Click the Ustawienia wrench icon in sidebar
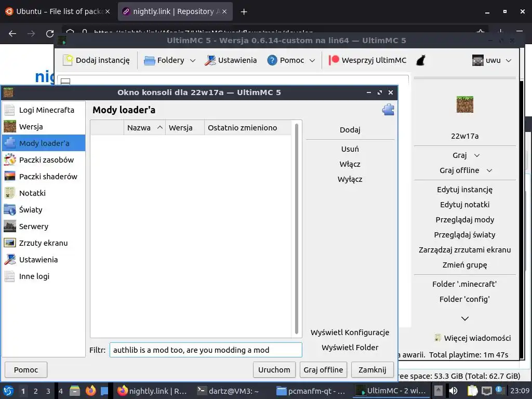This screenshot has height=399, width=532. (x=9, y=260)
